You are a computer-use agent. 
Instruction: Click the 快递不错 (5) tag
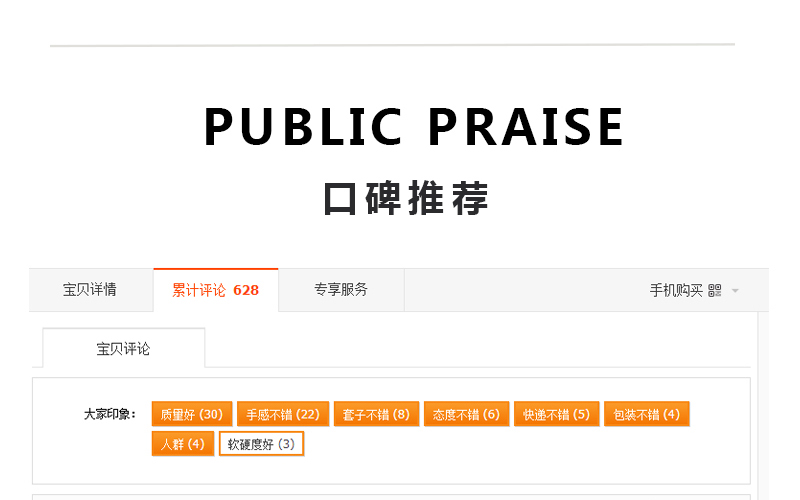point(556,414)
